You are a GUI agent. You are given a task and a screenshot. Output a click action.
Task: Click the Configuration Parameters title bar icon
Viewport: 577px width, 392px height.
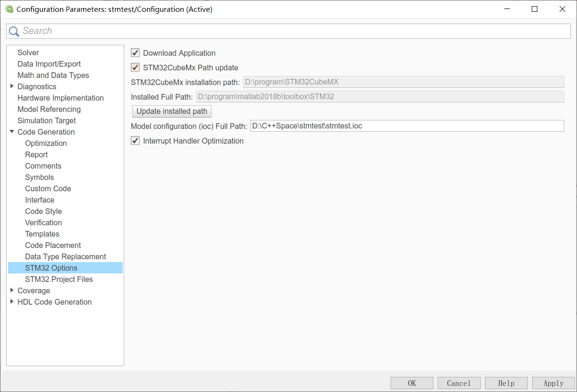coord(9,9)
